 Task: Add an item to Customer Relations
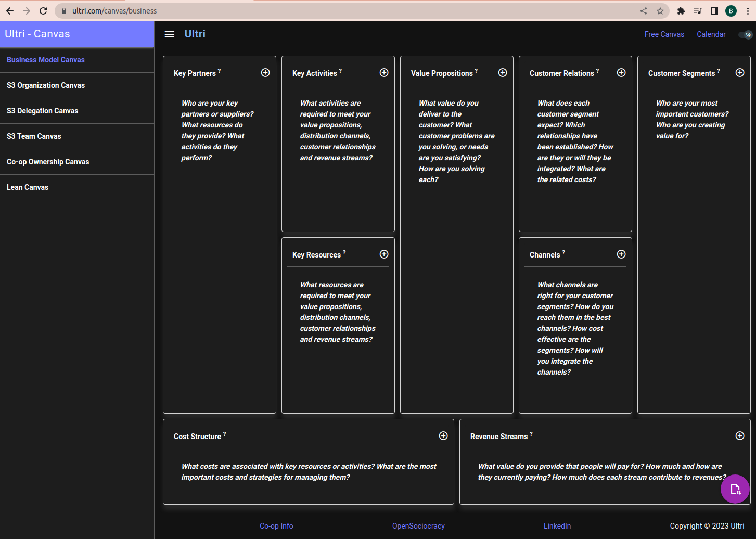(621, 73)
